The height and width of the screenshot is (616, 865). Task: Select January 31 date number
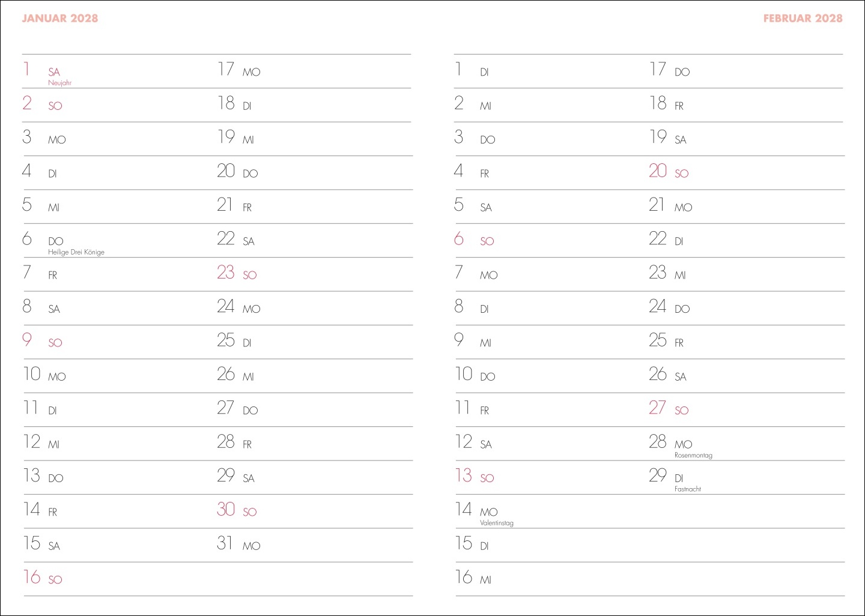(x=225, y=543)
